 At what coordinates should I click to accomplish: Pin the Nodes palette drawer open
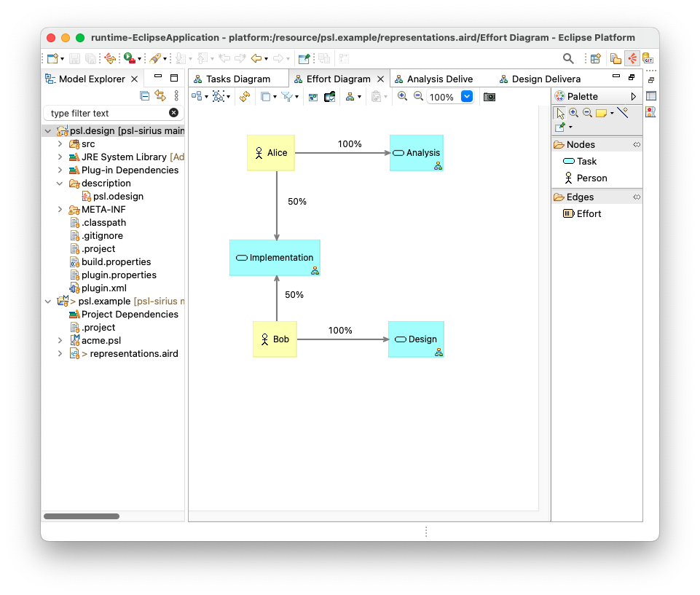click(x=637, y=145)
